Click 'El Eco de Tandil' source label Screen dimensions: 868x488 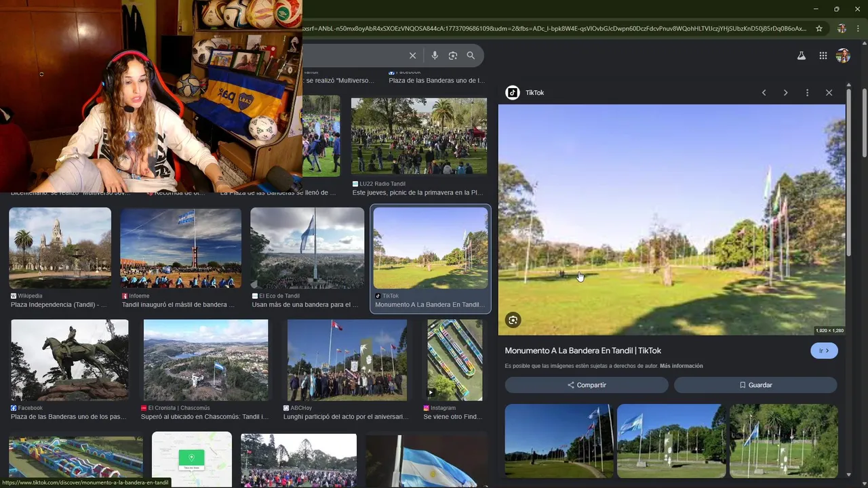pyautogui.click(x=279, y=296)
